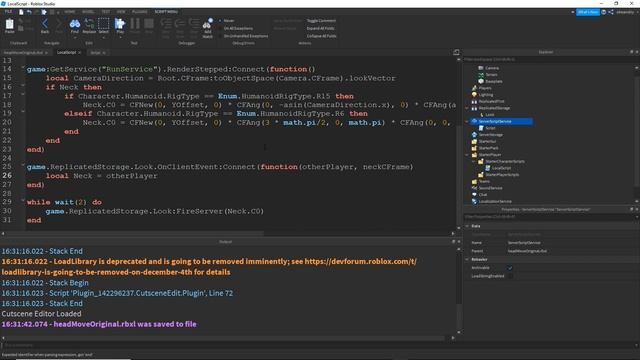Click Toggle Comment action
Viewport: 640px width, 360px height.
coord(321,20)
